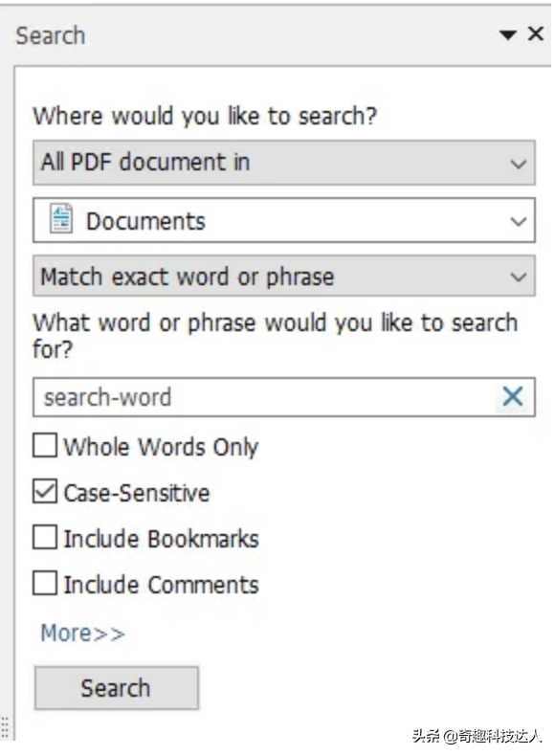This screenshot has height=756, width=555.
Task: Open the Search panel options triangle menu
Action: point(508,34)
